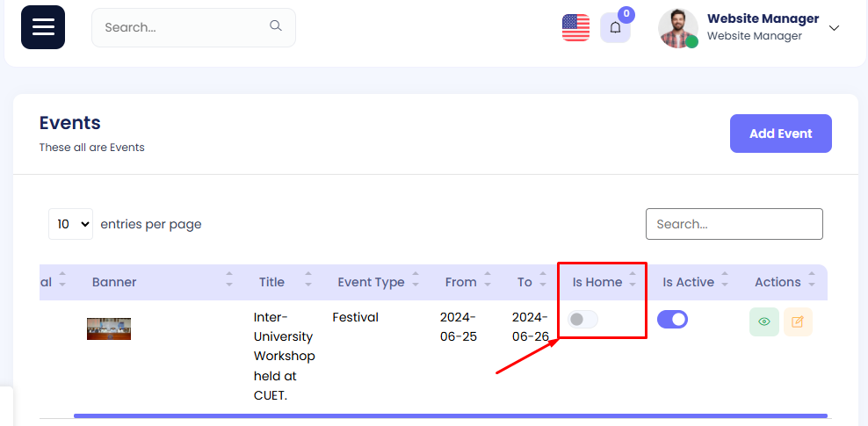Click the Add Event button
Viewport: 868px width, 426px height.
(x=780, y=134)
